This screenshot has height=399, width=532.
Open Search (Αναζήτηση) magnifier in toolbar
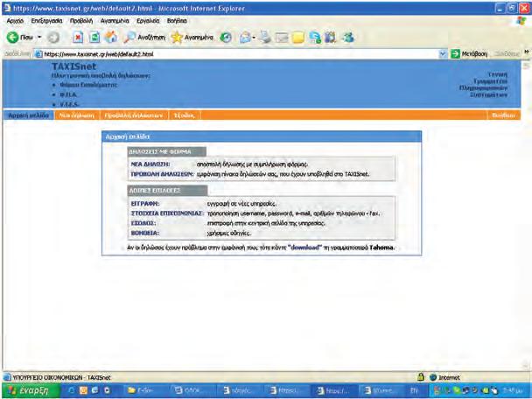[144, 38]
